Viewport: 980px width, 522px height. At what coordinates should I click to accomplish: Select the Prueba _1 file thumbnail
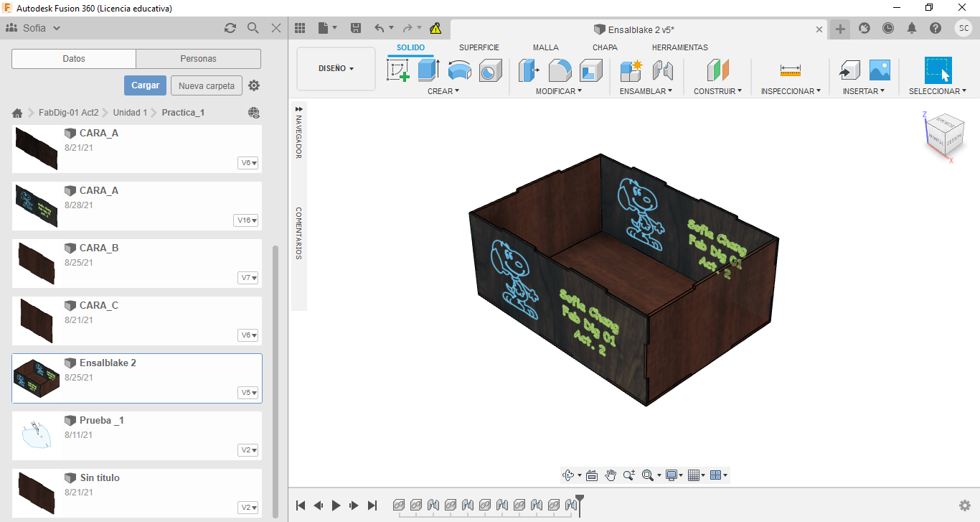(36, 435)
